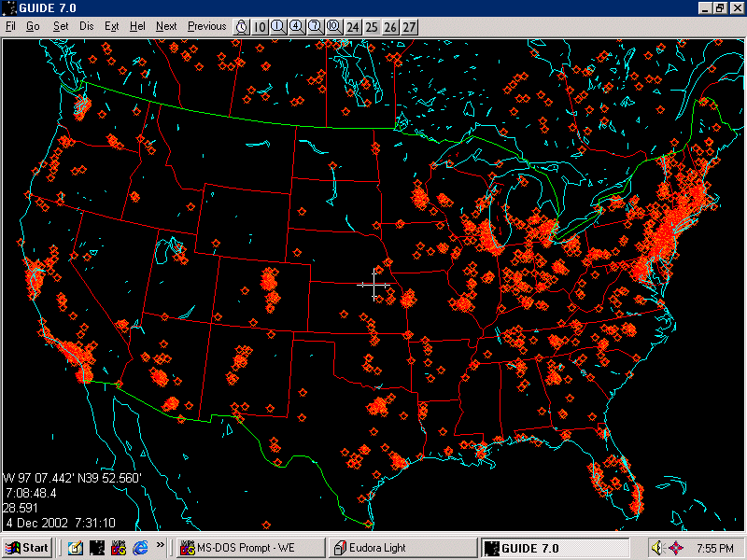The height and width of the screenshot is (560, 747).
Task: Switch to Eudora Light in taskbar
Action: coord(402,548)
